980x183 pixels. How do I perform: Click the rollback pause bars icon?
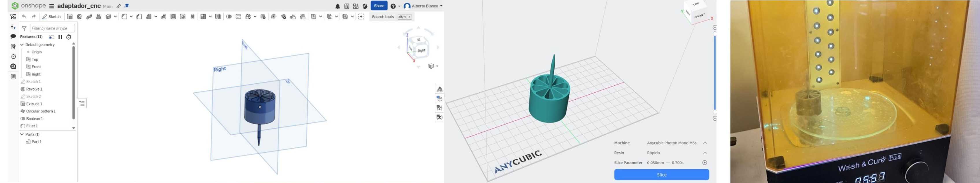point(60,37)
